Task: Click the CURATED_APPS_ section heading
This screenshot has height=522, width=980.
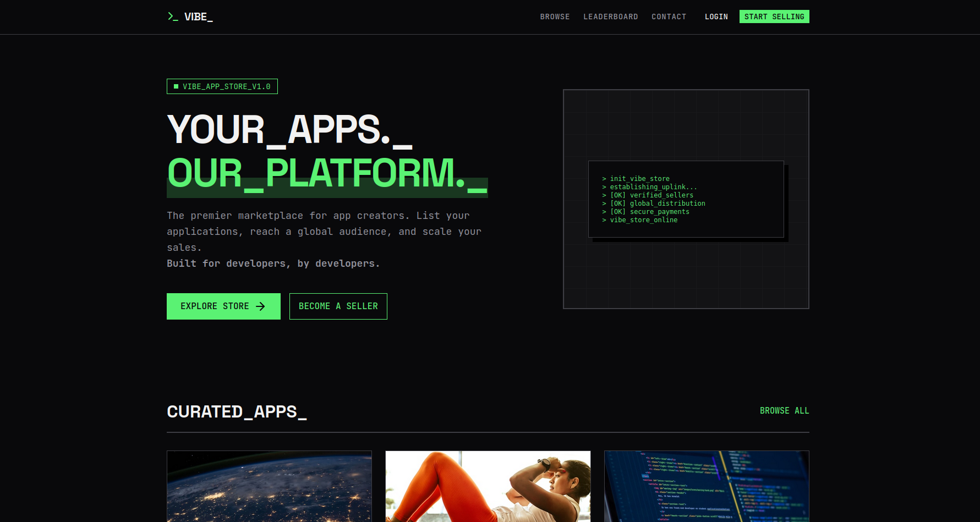Action: click(x=237, y=411)
